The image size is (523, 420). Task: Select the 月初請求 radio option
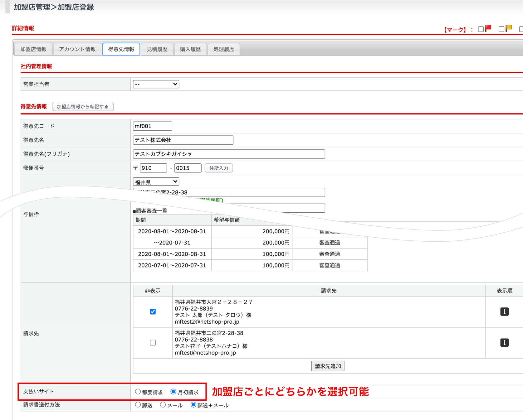point(174,392)
